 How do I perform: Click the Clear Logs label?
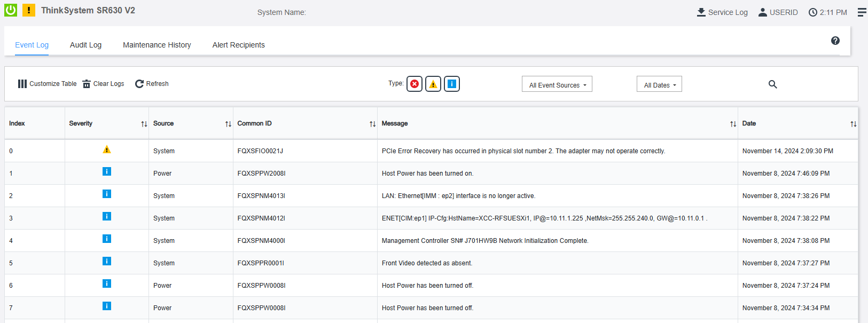coord(108,84)
